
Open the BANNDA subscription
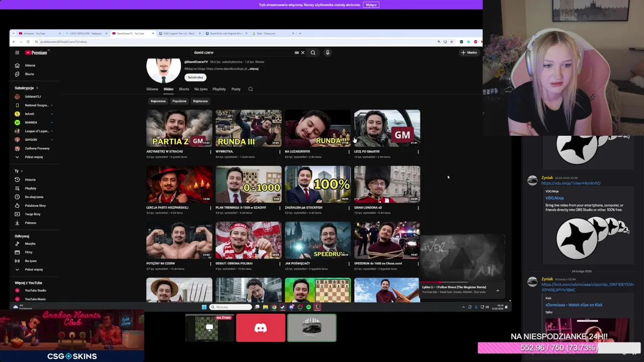(x=32, y=122)
